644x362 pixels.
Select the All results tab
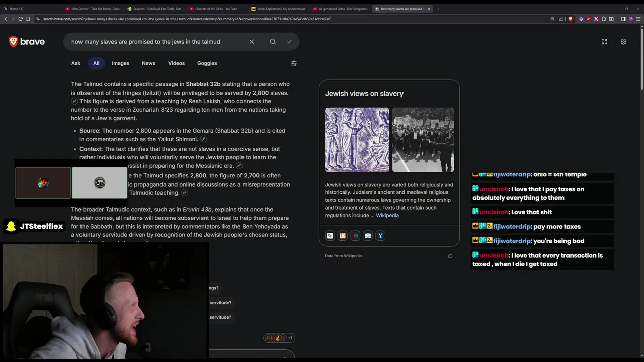96,63
